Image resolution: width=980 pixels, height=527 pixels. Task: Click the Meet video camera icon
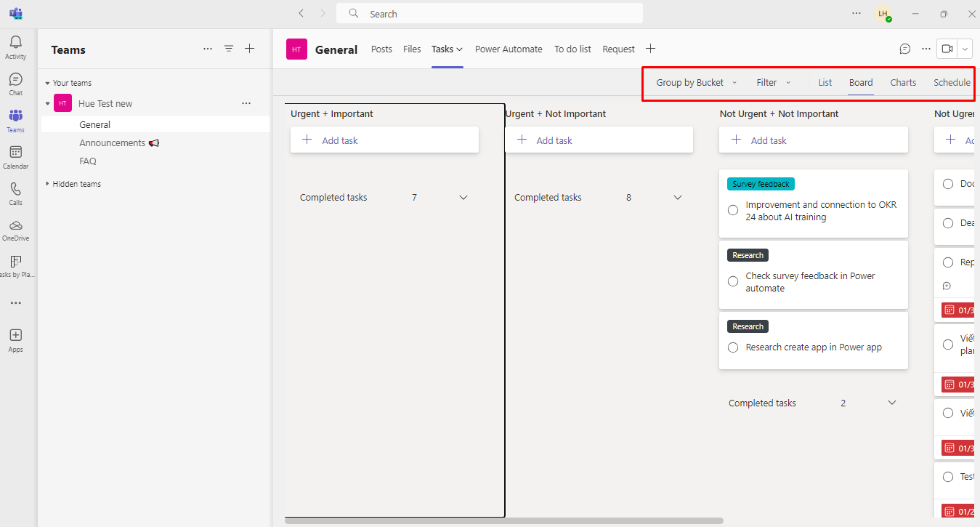tap(947, 49)
